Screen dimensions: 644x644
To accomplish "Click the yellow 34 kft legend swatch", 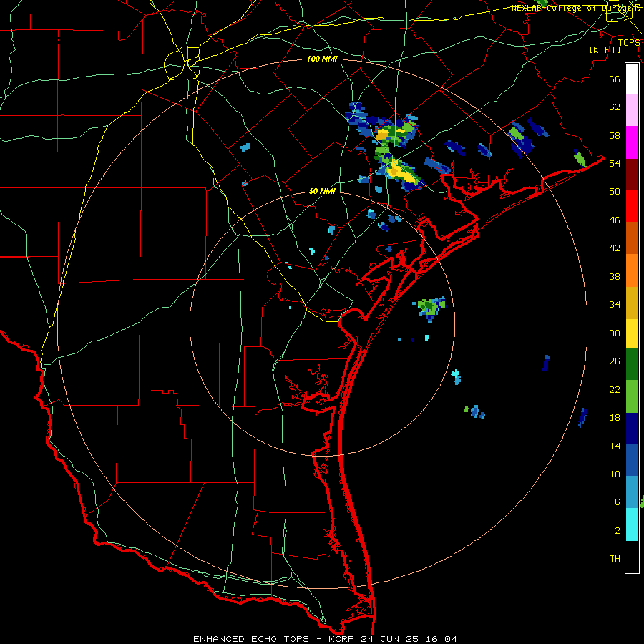I will tap(632, 333).
